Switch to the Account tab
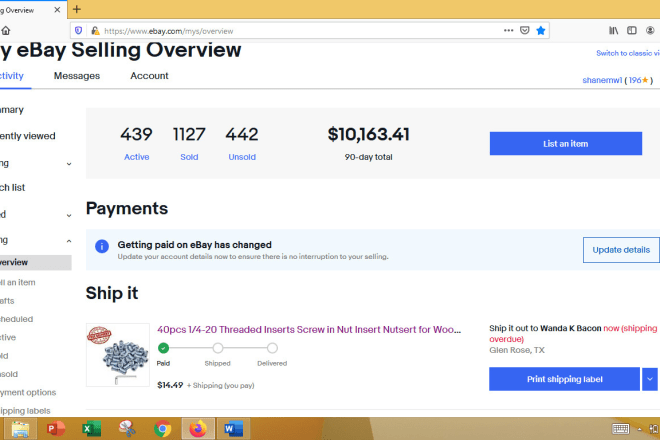660x440 pixels. coord(149,76)
